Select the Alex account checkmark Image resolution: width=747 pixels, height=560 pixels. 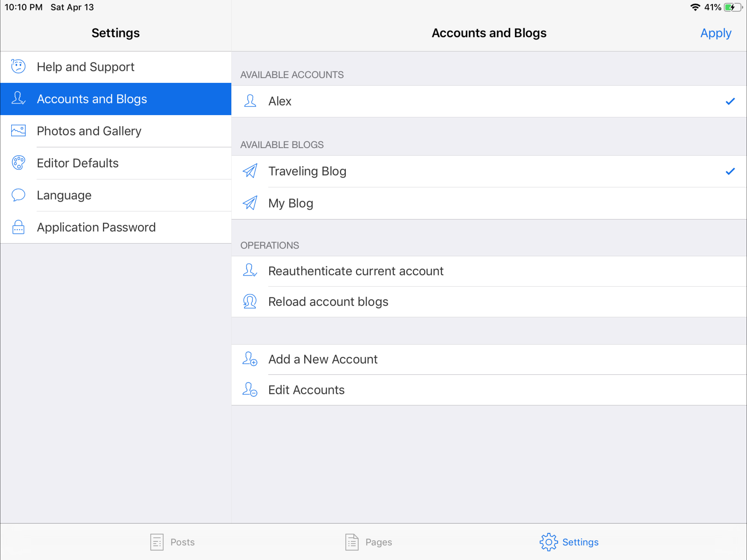730,101
